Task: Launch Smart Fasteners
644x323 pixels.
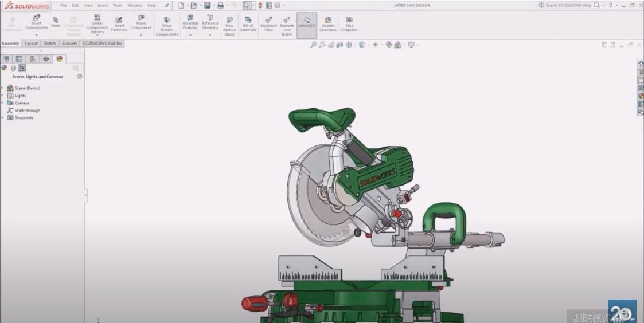Action: [119, 24]
